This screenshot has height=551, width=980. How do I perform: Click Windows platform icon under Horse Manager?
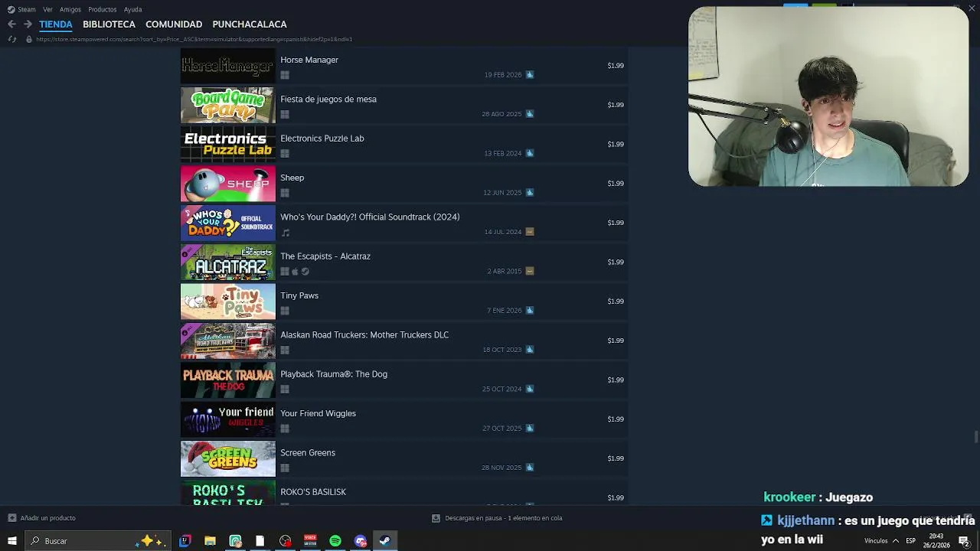click(x=285, y=75)
